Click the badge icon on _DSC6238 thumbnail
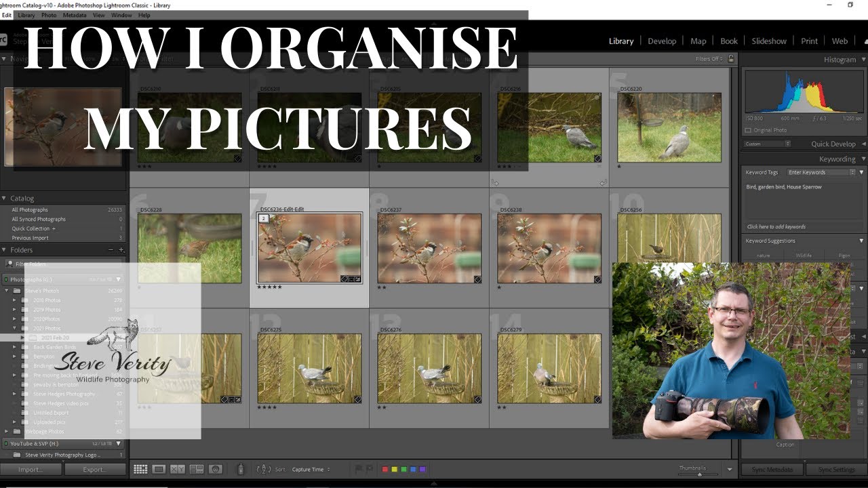868x488 pixels. [597, 279]
